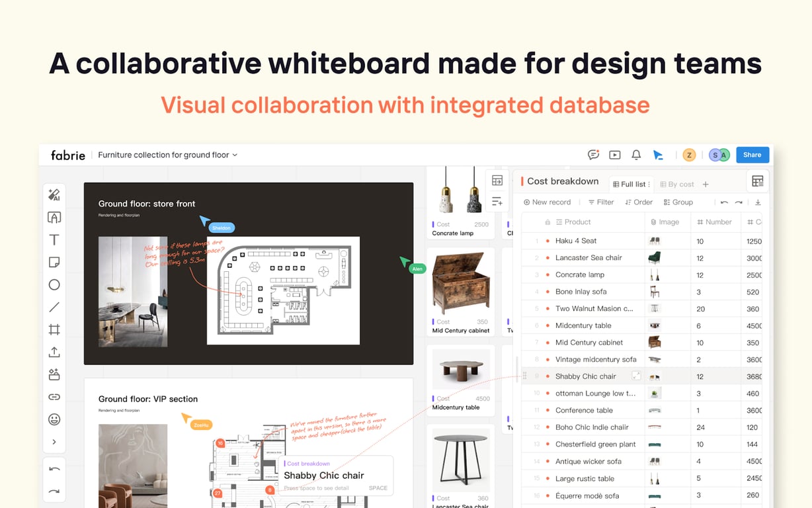The height and width of the screenshot is (508, 812).
Task: Open the emoji sticker tool
Action: point(54,419)
